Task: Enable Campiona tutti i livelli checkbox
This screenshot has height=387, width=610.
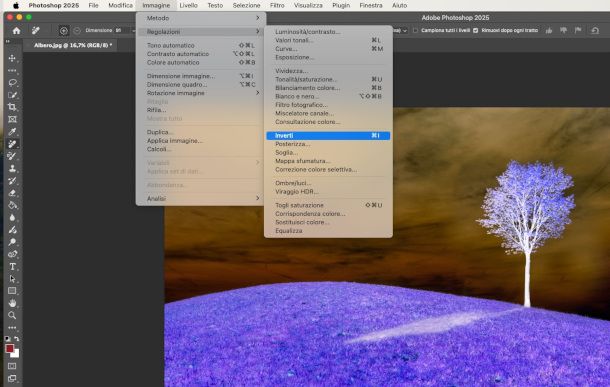Action: click(x=415, y=30)
